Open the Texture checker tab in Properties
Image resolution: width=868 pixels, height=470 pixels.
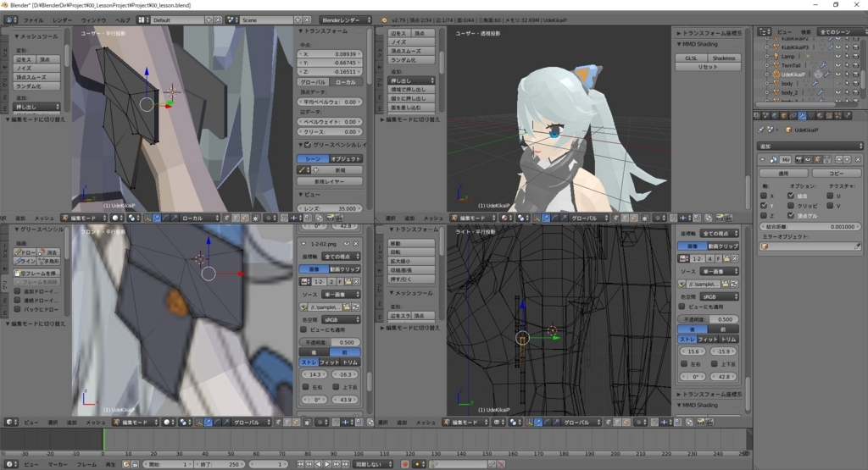coord(829,115)
